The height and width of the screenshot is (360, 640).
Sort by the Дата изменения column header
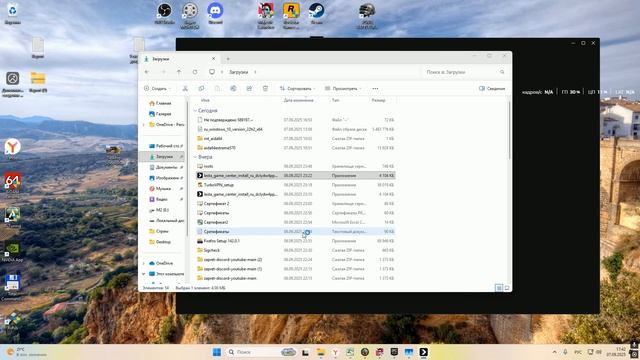[298, 100]
